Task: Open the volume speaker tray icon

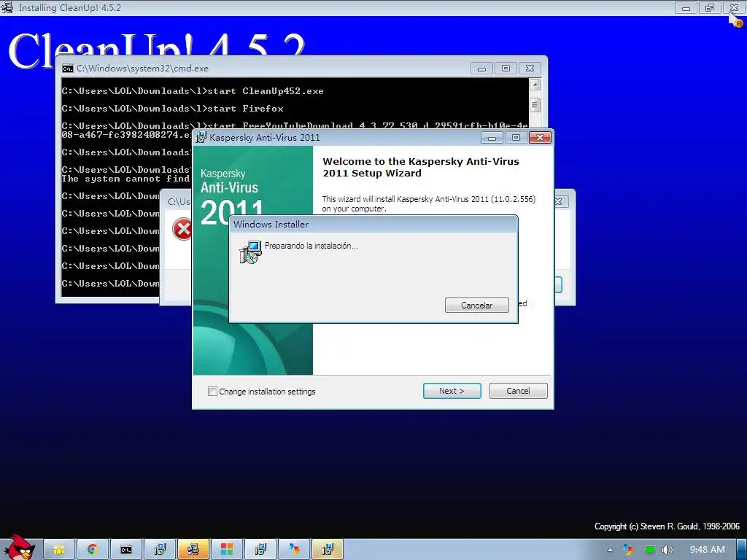Action: point(667,550)
